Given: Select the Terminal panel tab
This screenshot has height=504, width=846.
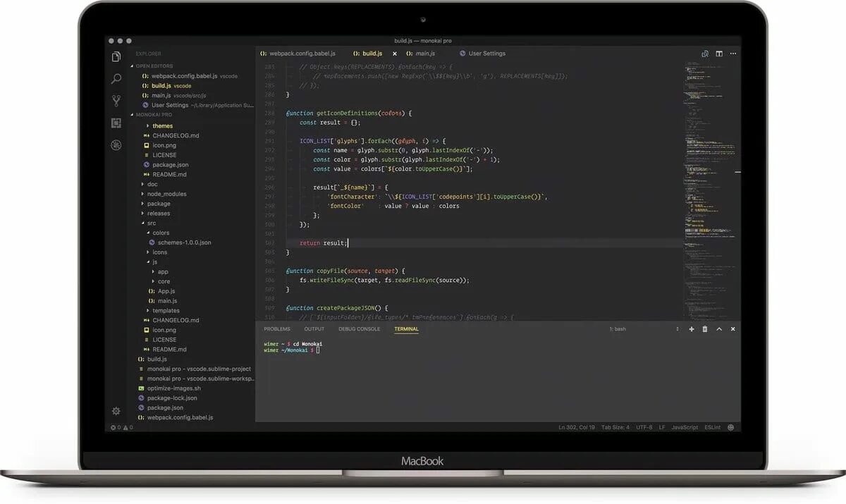Looking at the screenshot, I should coord(406,329).
